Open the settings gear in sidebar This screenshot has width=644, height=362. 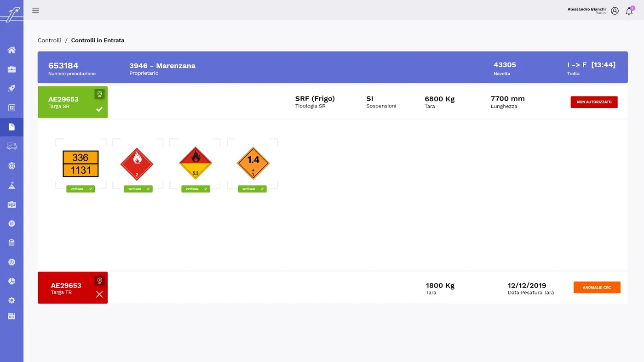11,300
